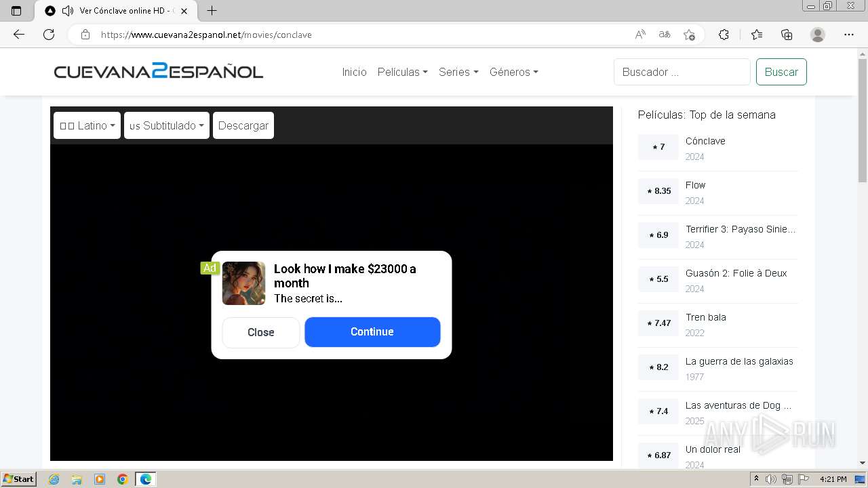Open Las aventuras de Dog entry
Screen dimensions: 868x488
point(738,405)
